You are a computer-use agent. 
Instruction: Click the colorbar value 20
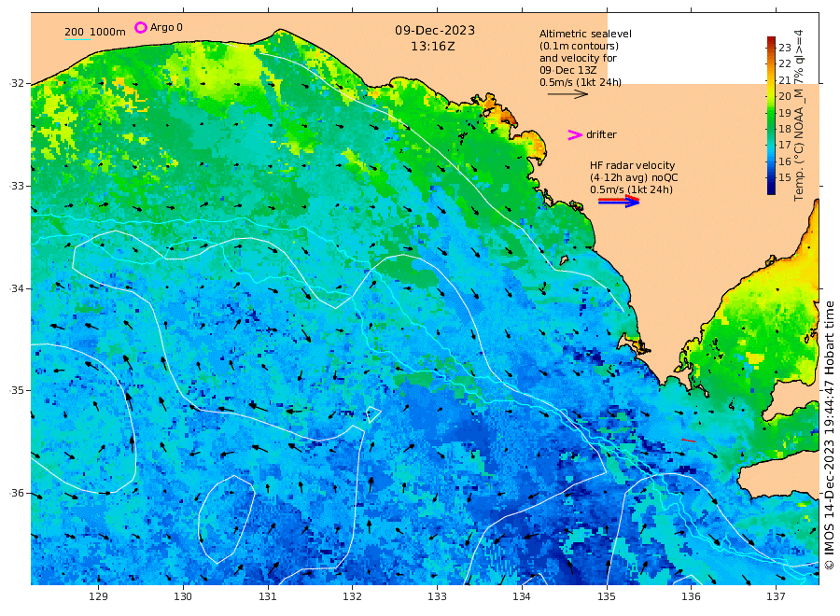click(785, 96)
